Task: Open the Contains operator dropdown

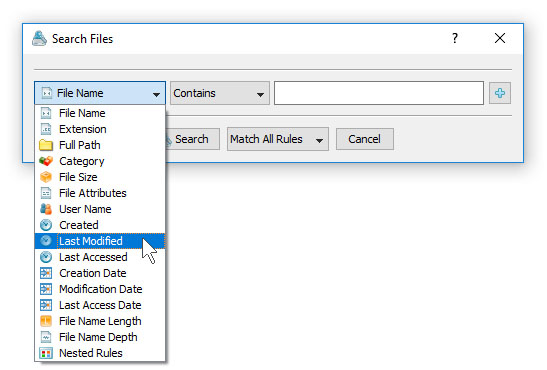Action: 220,93
